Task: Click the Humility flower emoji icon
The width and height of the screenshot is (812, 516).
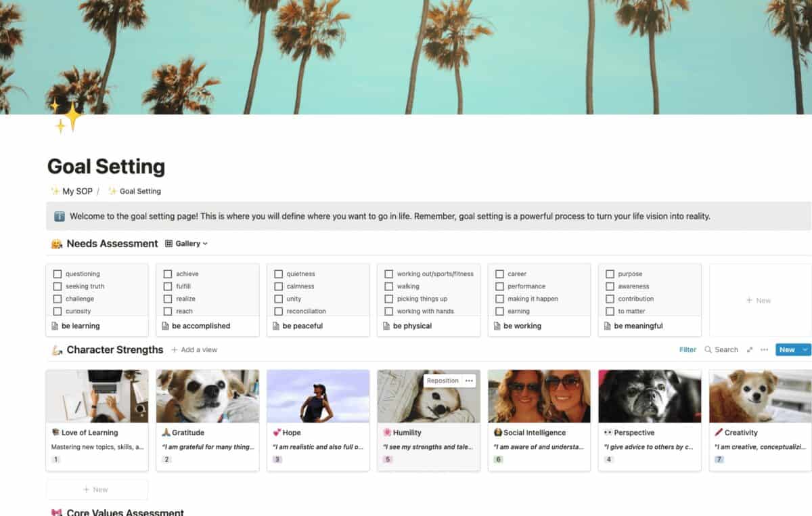Action: pos(387,433)
